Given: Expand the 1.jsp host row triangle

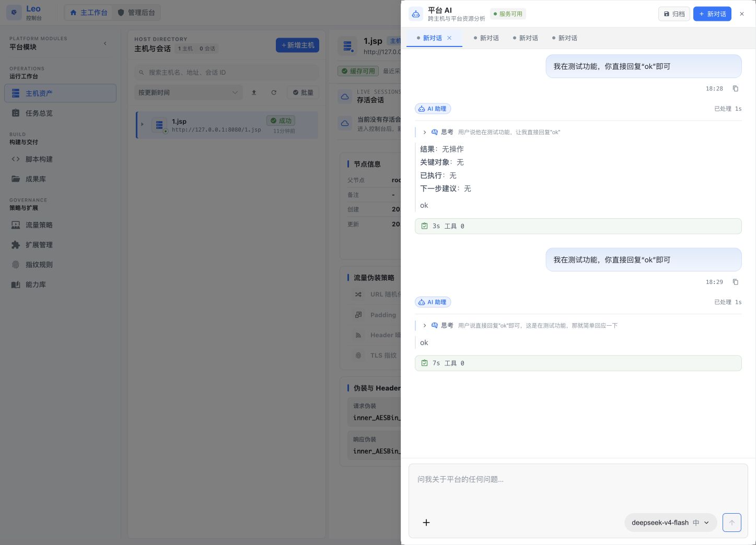Looking at the screenshot, I should tap(142, 124).
